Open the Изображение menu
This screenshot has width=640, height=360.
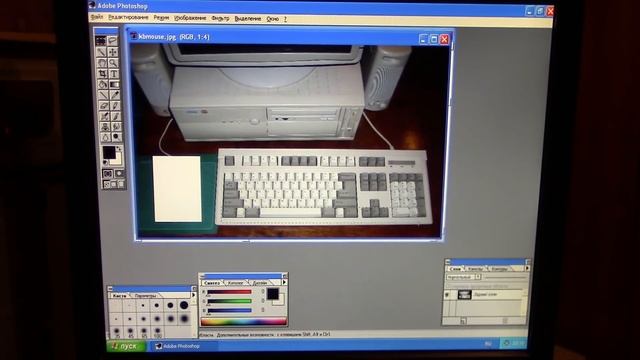coord(190,18)
